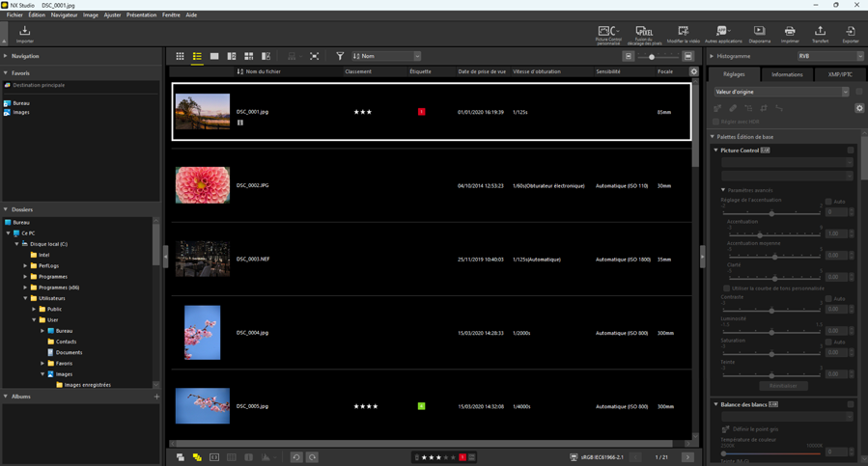Enable Auto for Contraste
The height and width of the screenshot is (466, 868).
[828, 299]
